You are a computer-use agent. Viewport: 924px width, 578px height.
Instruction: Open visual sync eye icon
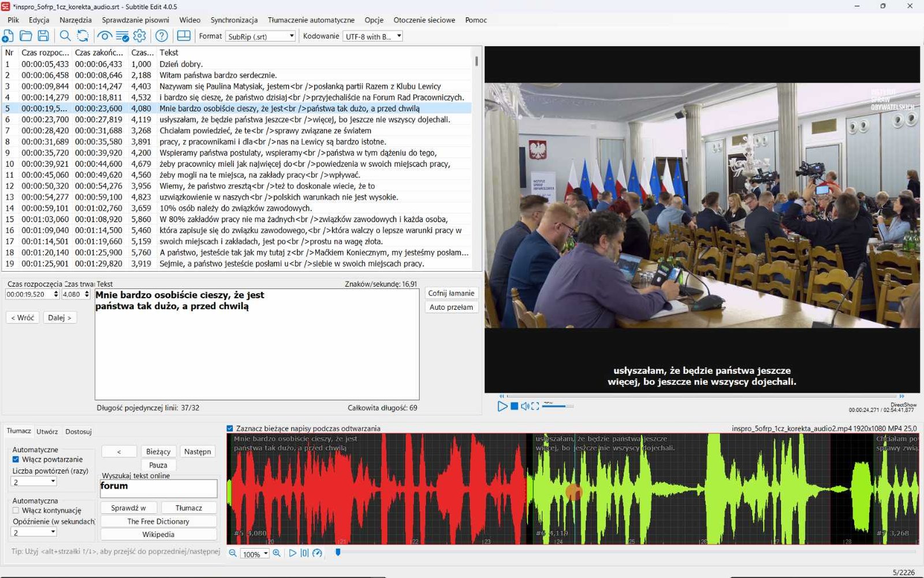tap(105, 36)
